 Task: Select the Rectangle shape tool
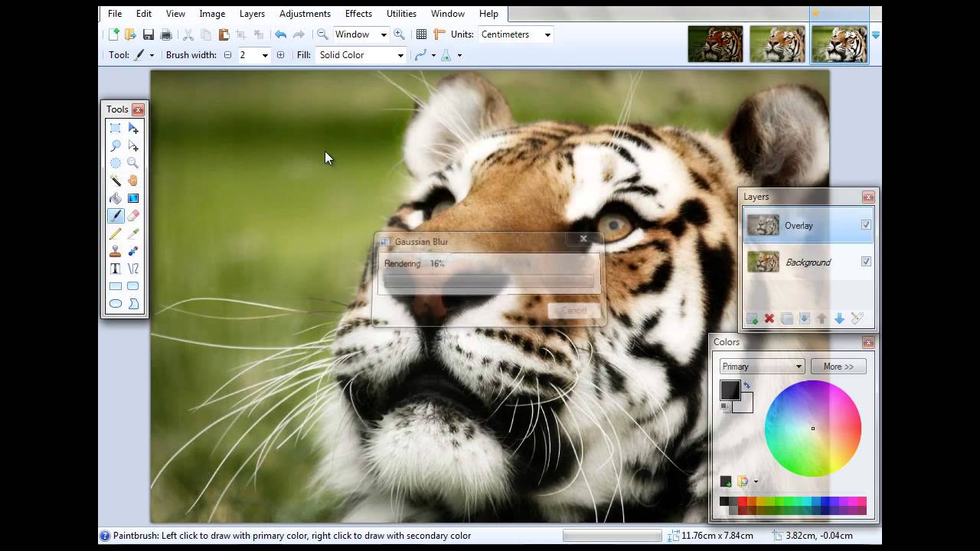tap(115, 286)
